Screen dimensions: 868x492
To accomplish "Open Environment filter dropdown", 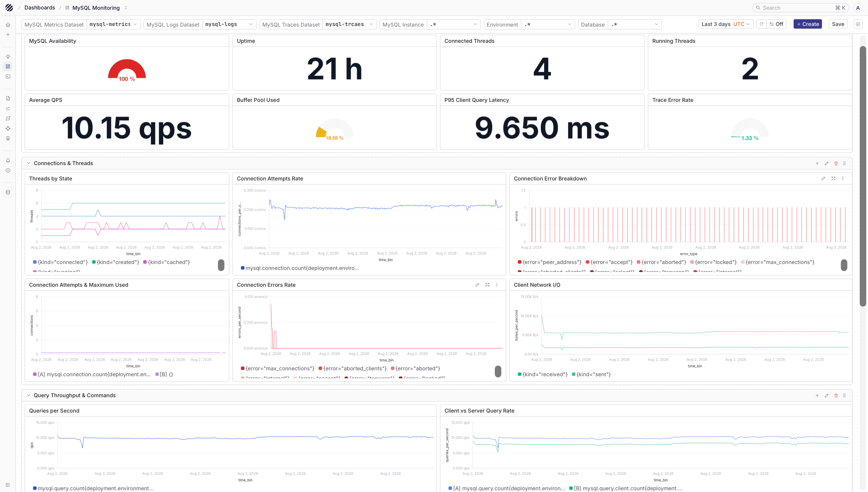I will pos(548,24).
